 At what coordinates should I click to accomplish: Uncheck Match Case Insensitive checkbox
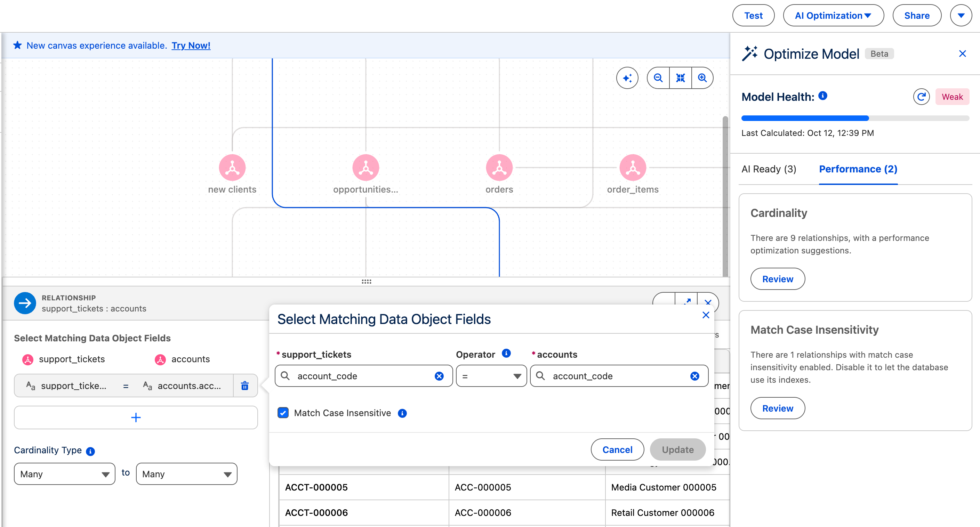coord(283,413)
